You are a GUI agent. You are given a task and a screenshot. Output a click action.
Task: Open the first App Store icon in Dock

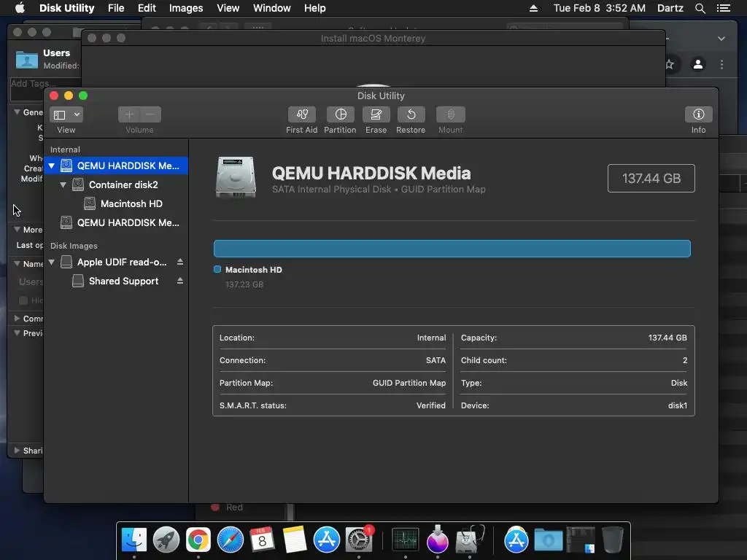(326, 540)
